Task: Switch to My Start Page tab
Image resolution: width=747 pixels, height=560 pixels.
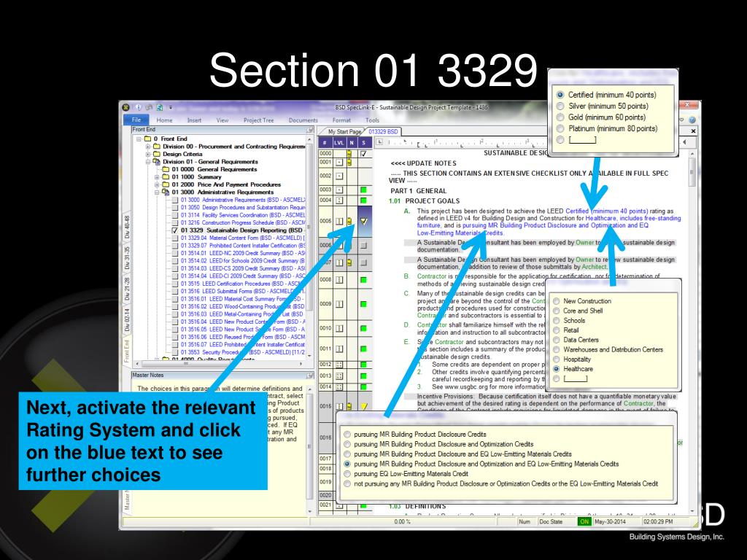Action: (344, 131)
